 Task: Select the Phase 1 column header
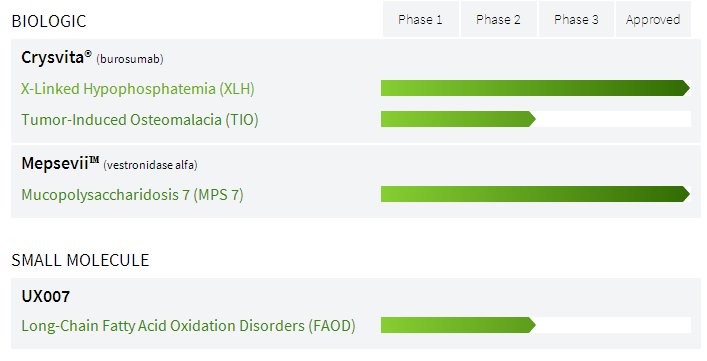pos(421,19)
